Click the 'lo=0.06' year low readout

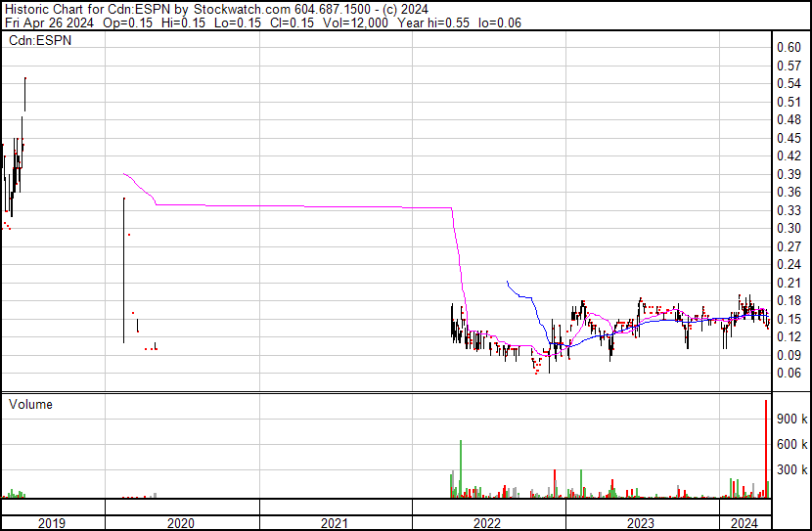(x=500, y=22)
